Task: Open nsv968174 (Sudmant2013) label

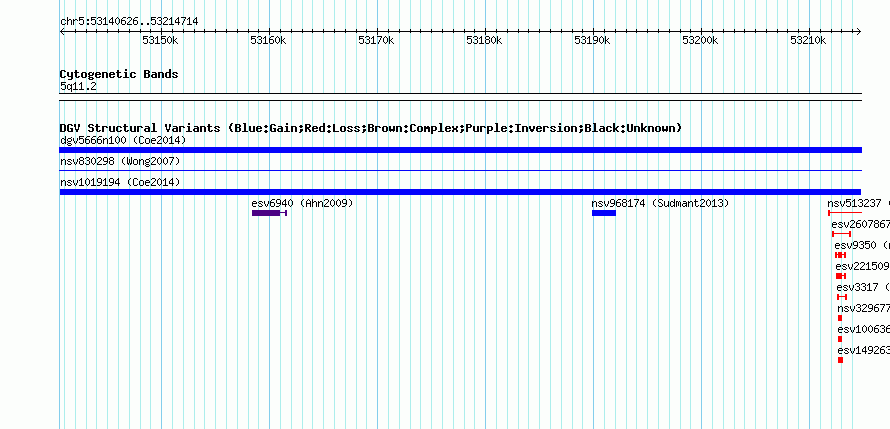Action: pyautogui.click(x=660, y=203)
